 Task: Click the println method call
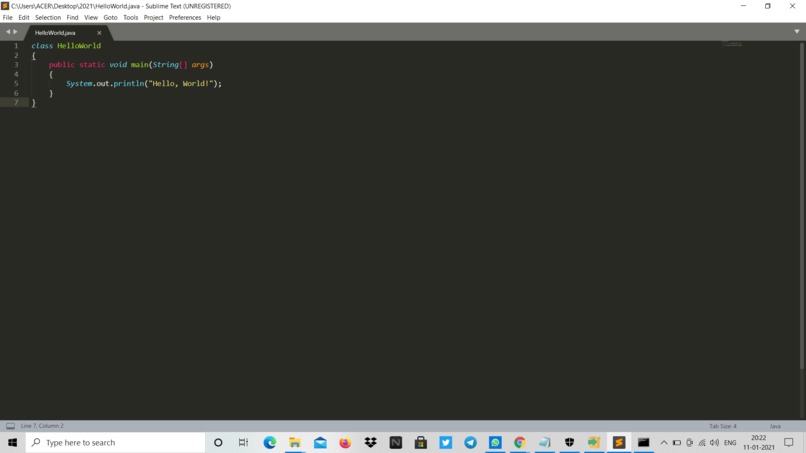[129, 83]
